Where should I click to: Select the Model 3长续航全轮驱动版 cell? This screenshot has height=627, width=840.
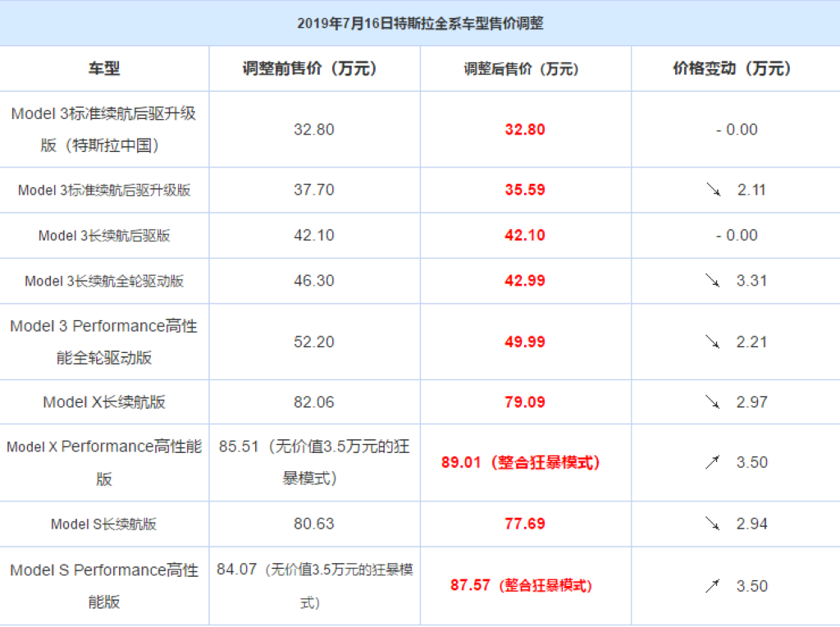(104, 281)
